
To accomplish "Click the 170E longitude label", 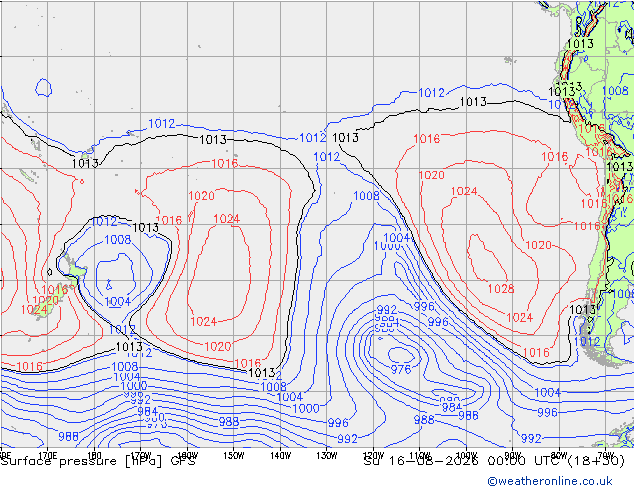I will [x=48, y=455].
